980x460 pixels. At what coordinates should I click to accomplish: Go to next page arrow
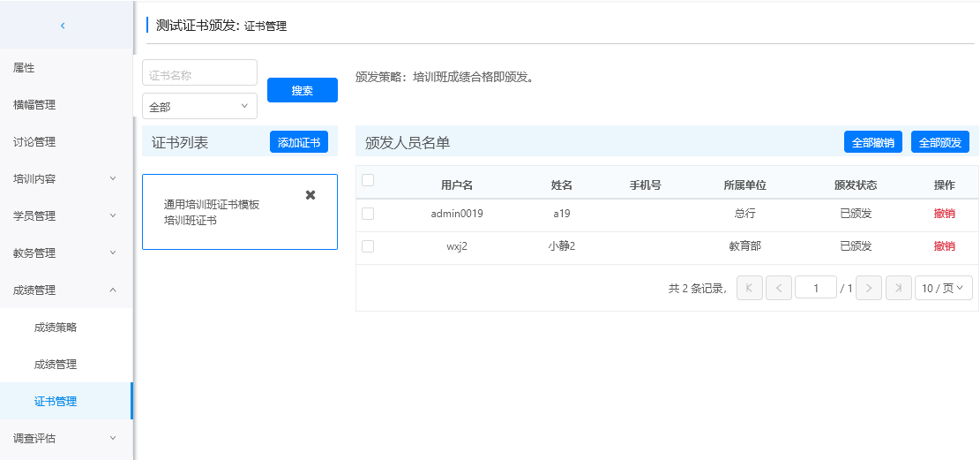[869, 288]
